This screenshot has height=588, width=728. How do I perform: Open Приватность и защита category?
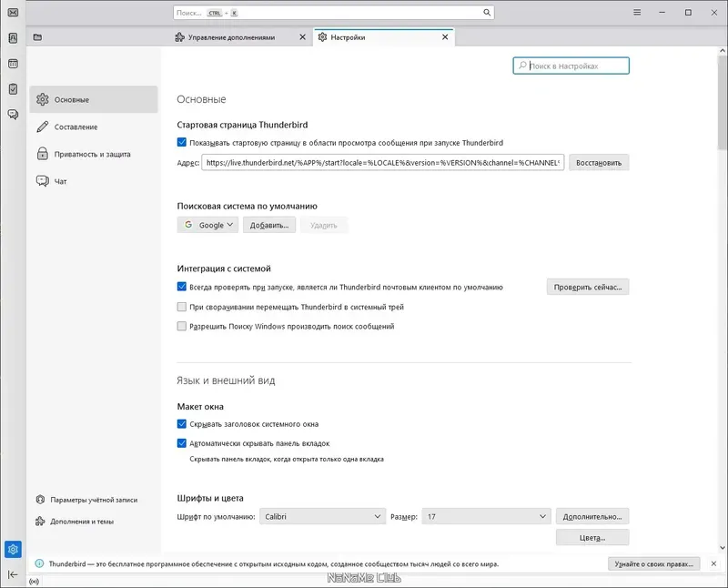tap(94, 154)
